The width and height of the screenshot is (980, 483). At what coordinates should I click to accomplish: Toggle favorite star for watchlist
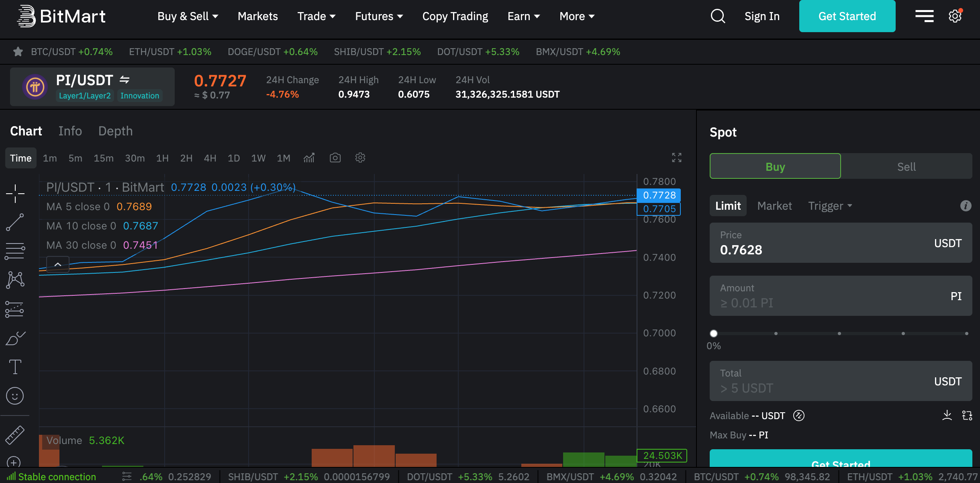pyautogui.click(x=18, y=52)
